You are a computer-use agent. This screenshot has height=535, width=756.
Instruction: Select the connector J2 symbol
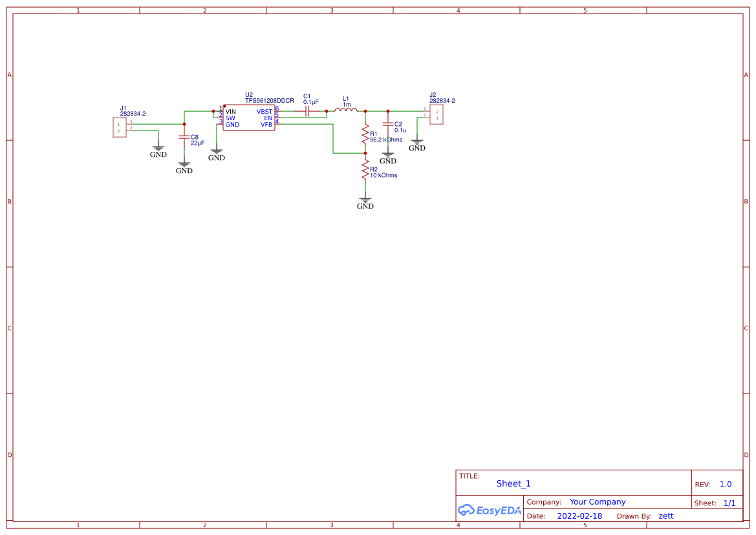(437, 115)
